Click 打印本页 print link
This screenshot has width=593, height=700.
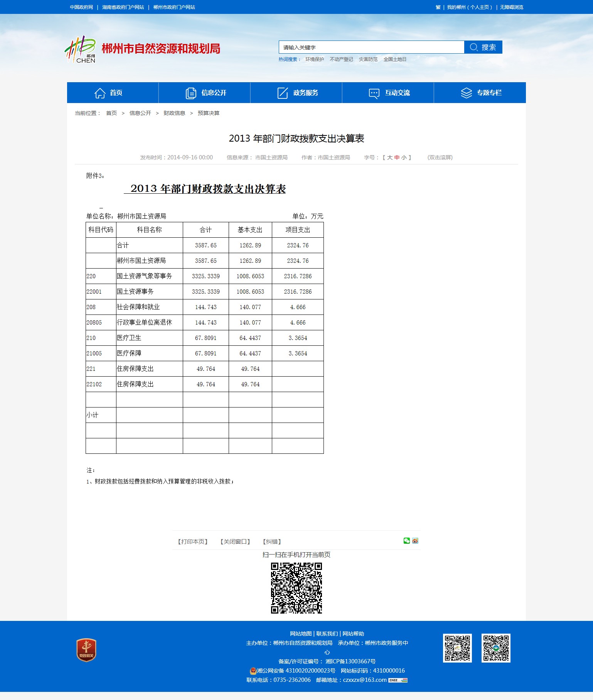[x=193, y=542]
